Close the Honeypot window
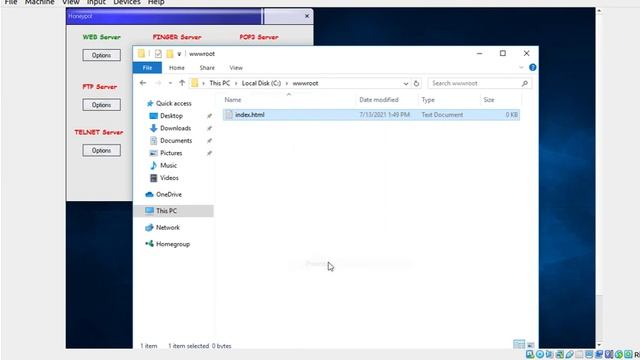This screenshot has height=360, width=640. (x=307, y=16)
